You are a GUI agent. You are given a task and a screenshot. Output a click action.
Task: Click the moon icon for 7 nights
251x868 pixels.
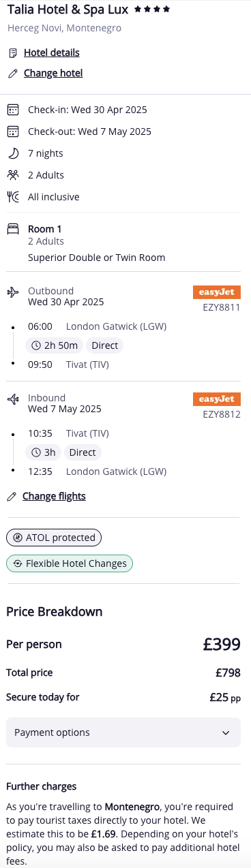12,153
